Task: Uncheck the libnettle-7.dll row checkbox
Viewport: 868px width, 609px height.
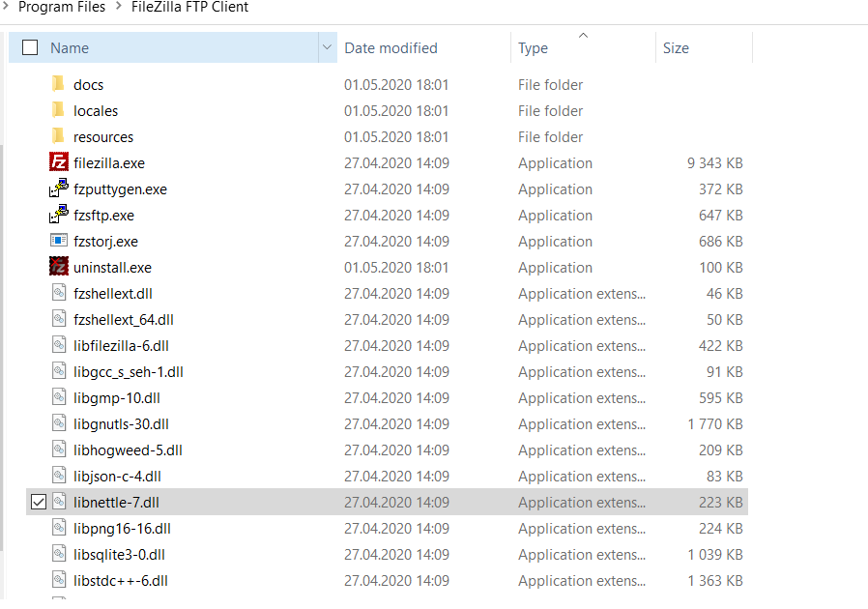Action: point(39,502)
